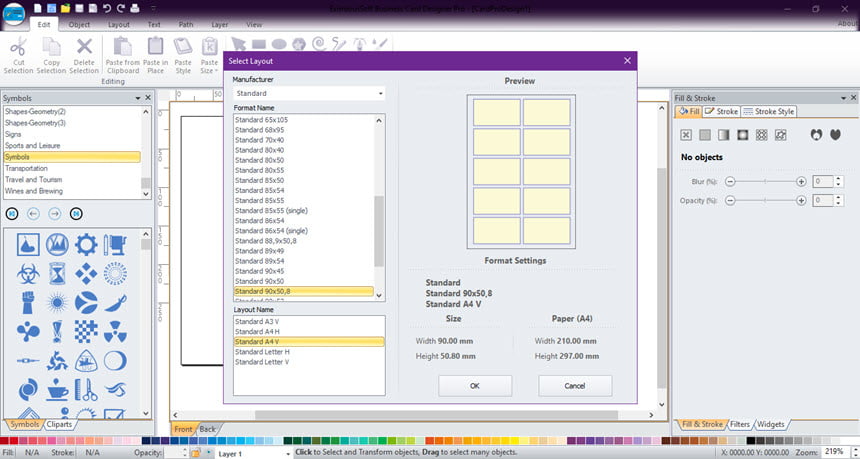The height and width of the screenshot is (459, 860).
Task: Click the Blur minus button
Action: coord(729,182)
